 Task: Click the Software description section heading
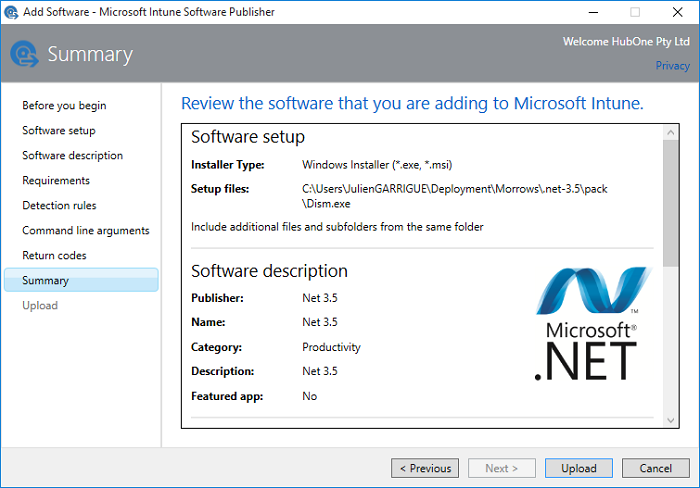269,271
